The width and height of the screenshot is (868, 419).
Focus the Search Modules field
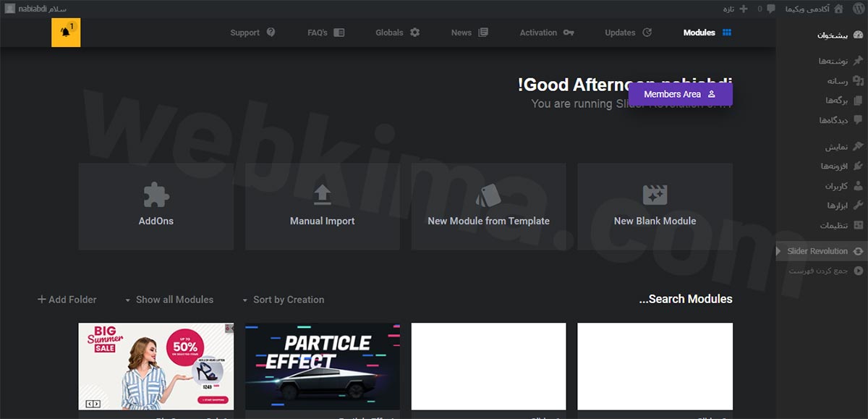686,299
